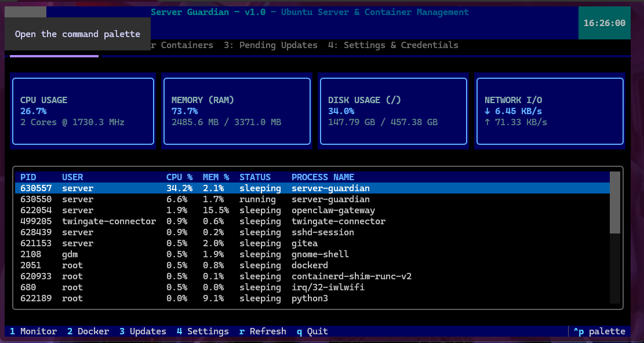Click the openclaw-gateway process name
The height and width of the screenshot is (343, 644).
pos(333,210)
